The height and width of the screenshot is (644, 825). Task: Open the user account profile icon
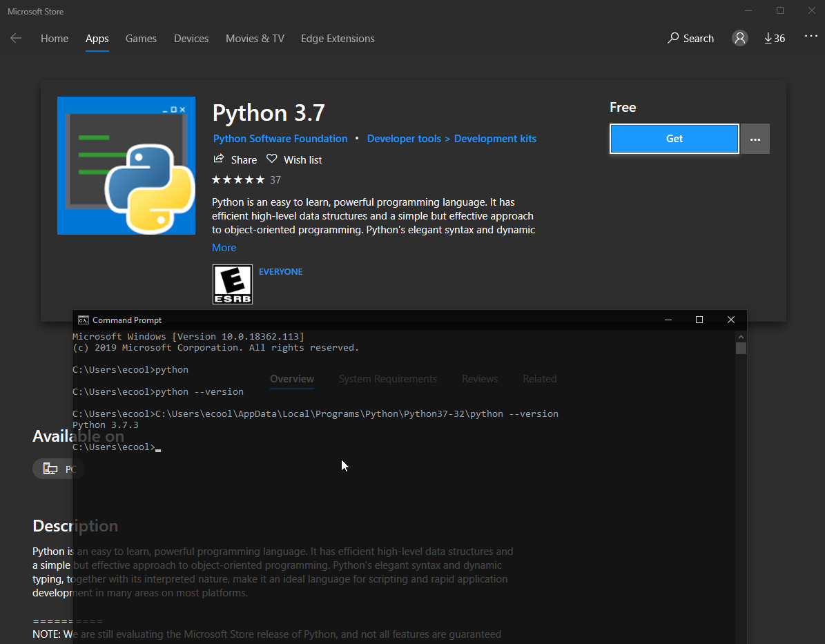pyautogui.click(x=740, y=39)
